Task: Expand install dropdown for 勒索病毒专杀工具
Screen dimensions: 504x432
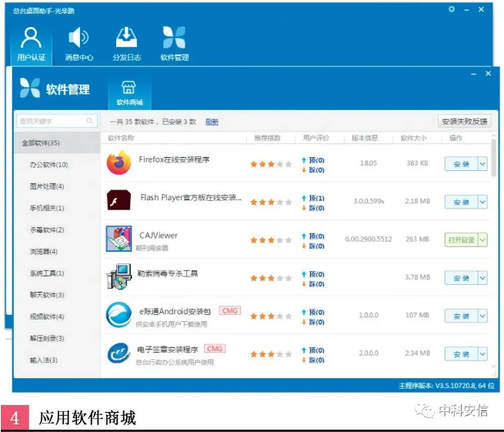Action: [x=482, y=278]
